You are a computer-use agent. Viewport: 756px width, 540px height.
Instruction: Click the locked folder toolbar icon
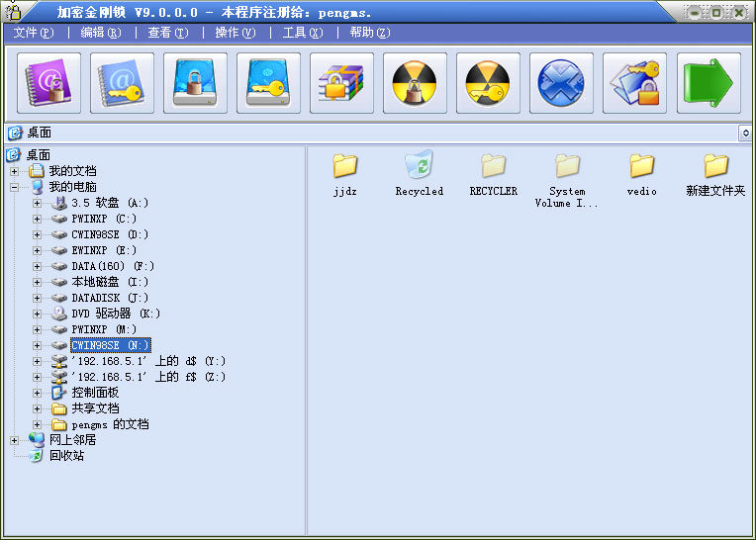[635, 83]
